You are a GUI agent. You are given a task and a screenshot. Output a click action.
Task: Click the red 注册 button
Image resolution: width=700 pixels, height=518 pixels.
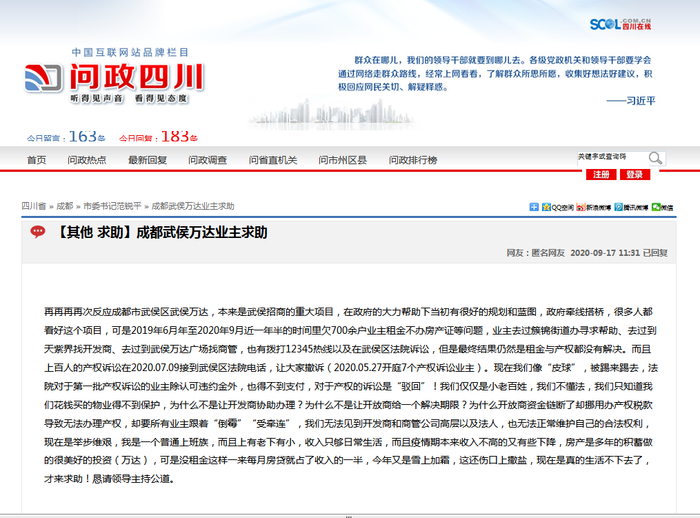tap(601, 175)
